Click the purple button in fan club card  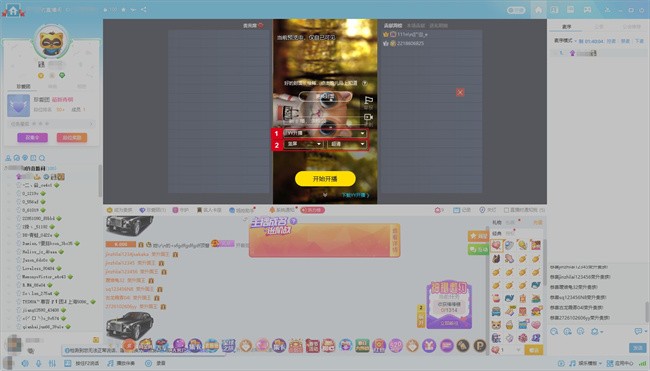pos(32,137)
